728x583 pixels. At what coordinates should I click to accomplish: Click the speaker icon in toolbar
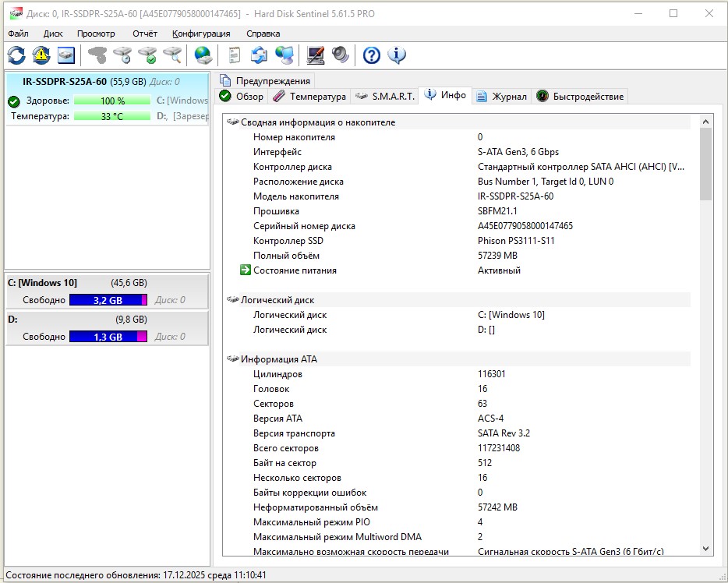[x=340, y=55]
